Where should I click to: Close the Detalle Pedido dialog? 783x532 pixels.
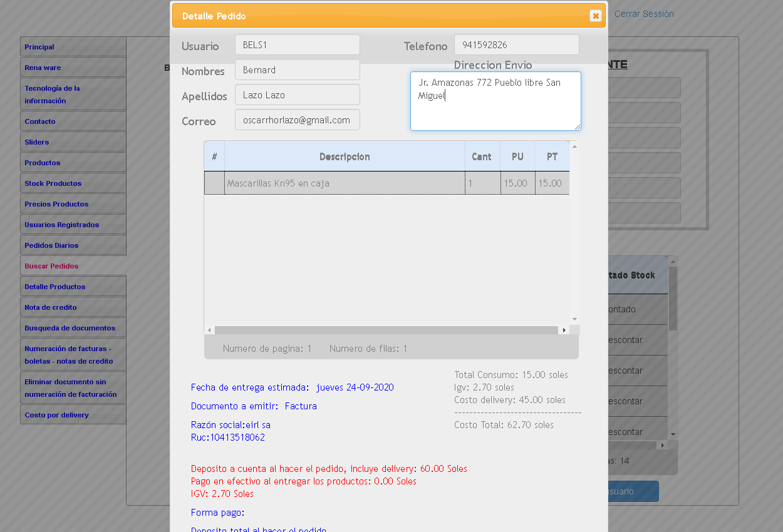click(595, 16)
